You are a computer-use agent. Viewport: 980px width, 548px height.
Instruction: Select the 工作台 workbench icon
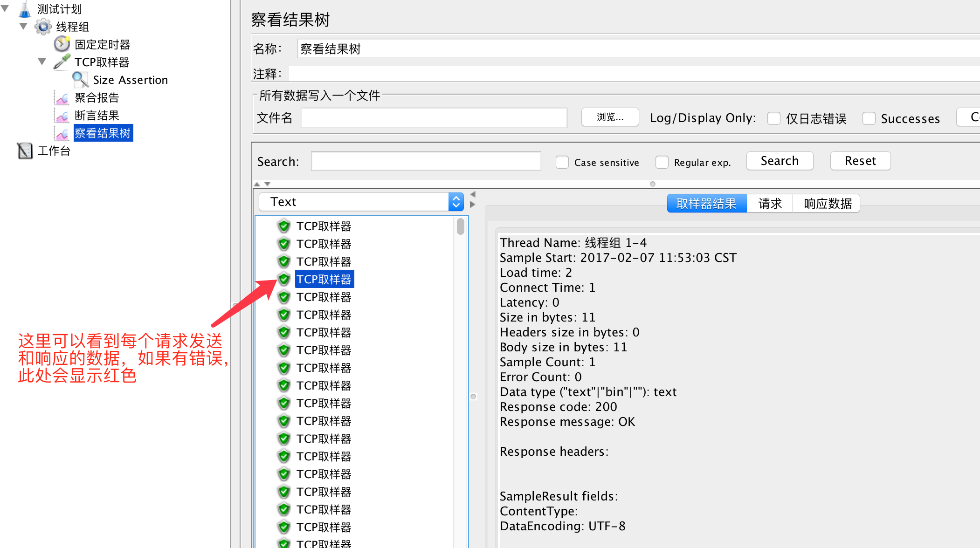tap(25, 151)
